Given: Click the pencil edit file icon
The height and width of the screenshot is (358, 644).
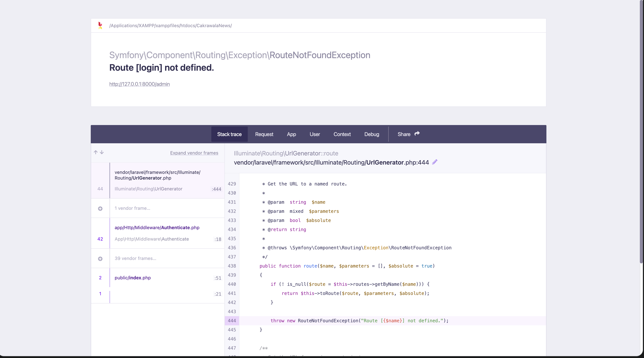Looking at the screenshot, I should [x=435, y=162].
